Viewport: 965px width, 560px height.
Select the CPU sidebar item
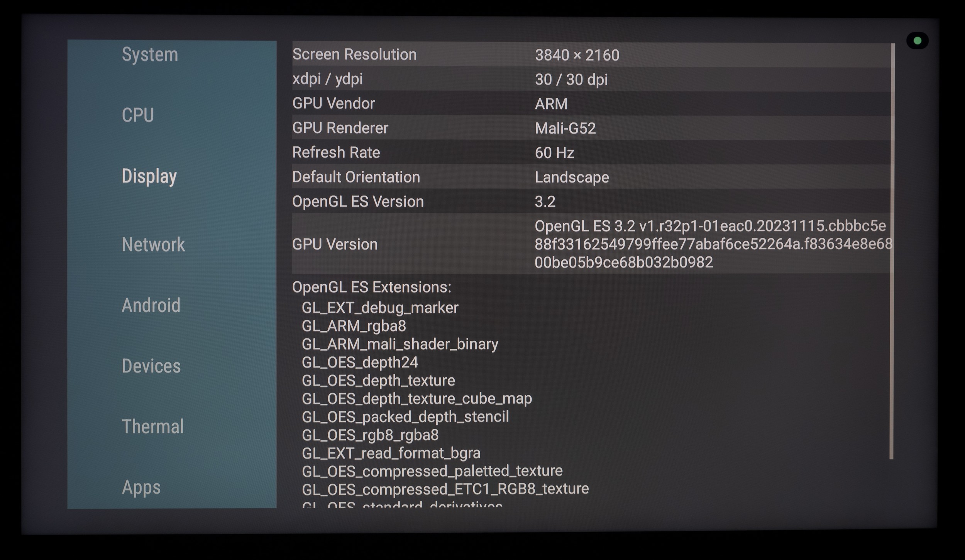138,115
